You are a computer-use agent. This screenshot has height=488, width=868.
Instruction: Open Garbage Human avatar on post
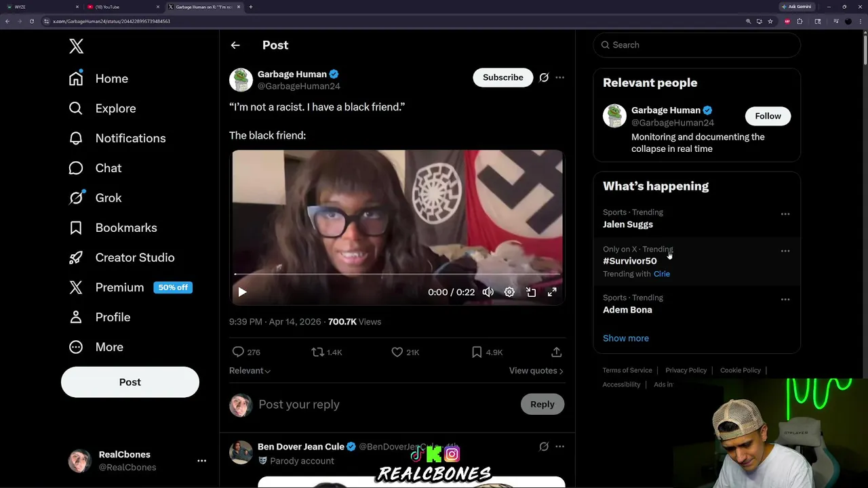[241, 80]
